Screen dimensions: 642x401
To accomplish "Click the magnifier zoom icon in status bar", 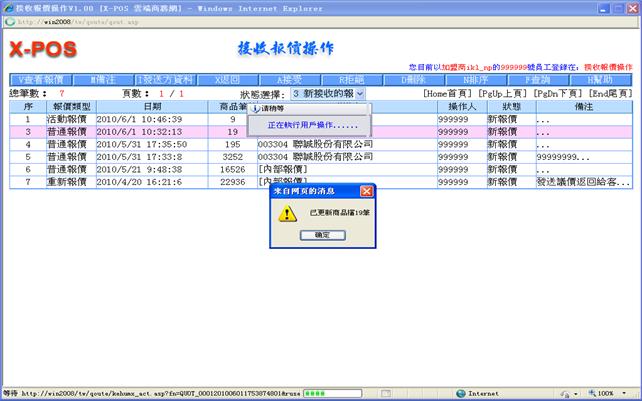I will point(589,393).
